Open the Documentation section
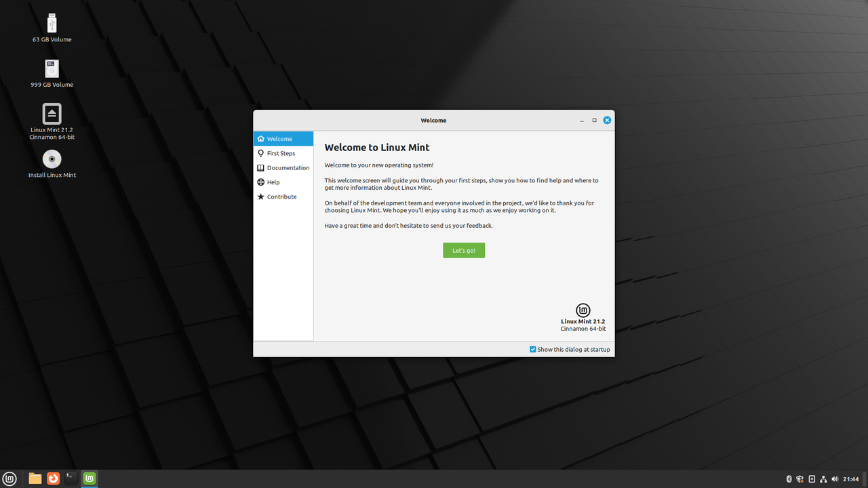The height and width of the screenshot is (488, 868). [x=283, y=168]
